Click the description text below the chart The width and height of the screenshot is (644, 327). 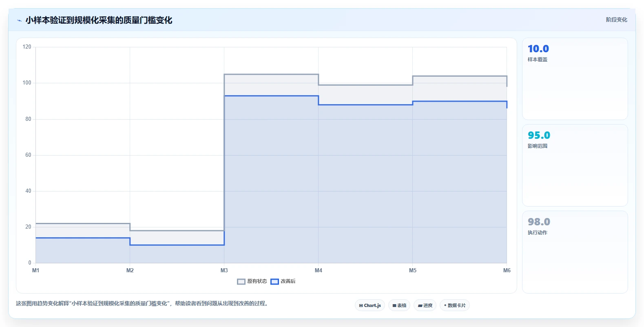click(143, 304)
